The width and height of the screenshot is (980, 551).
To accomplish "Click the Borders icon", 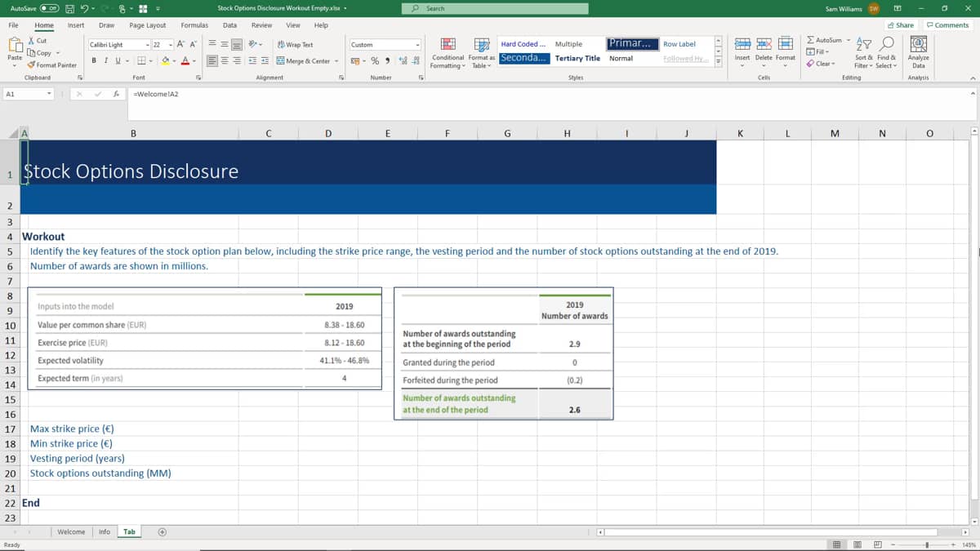I will point(140,60).
